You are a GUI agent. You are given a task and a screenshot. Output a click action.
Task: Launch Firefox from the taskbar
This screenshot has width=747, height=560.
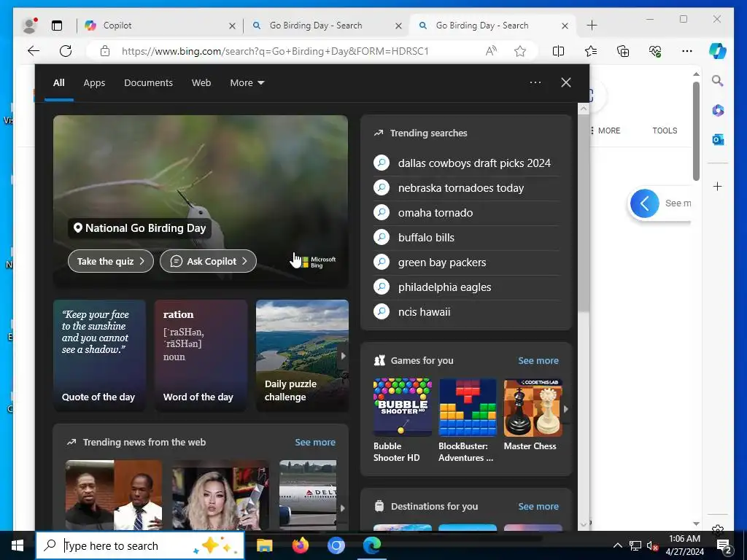click(300, 545)
